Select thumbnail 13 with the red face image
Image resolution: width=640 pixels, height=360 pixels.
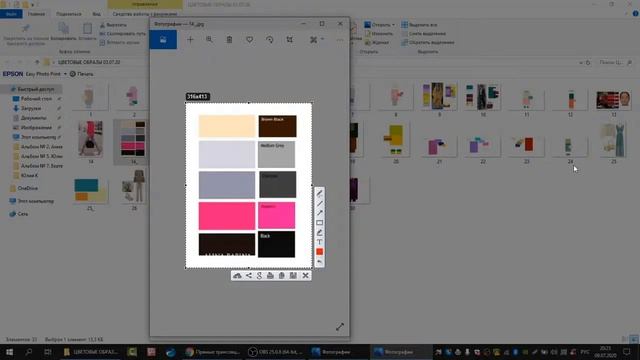[613, 100]
